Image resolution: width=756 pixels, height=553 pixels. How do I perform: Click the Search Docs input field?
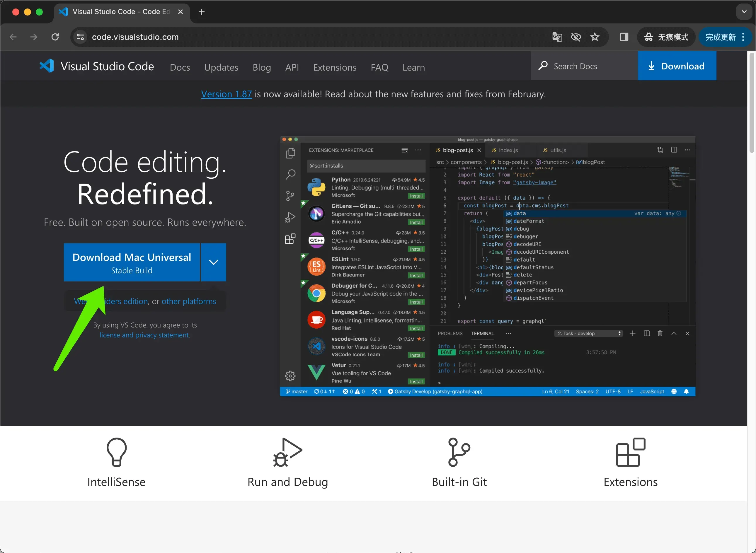[x=584, y=66]
